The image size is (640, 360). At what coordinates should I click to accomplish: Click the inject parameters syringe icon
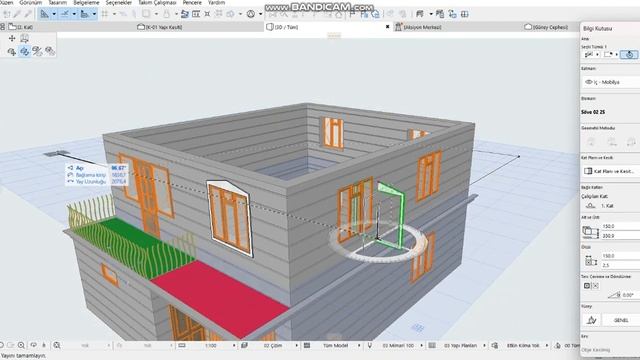(x=28, y=14)
